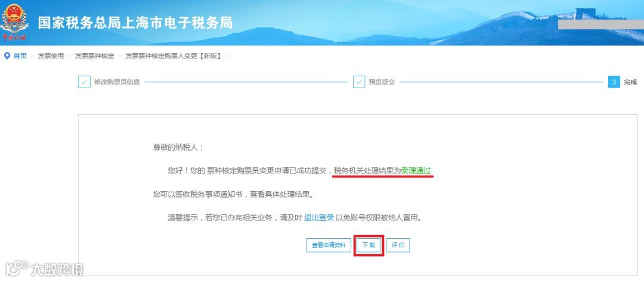The image size is (644, 281).
Task: Open the 首页 breadcrumb link
Action: point(20,56)
